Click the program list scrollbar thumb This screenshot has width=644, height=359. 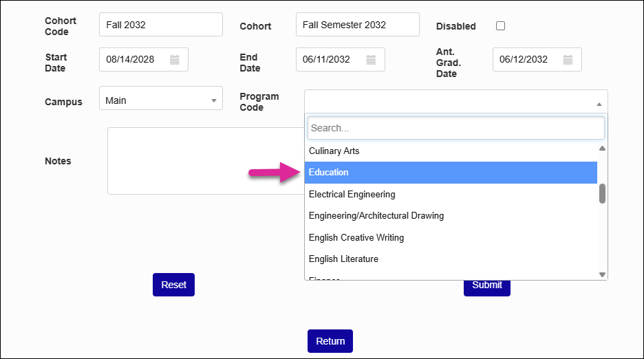click(x=602, y=193)
